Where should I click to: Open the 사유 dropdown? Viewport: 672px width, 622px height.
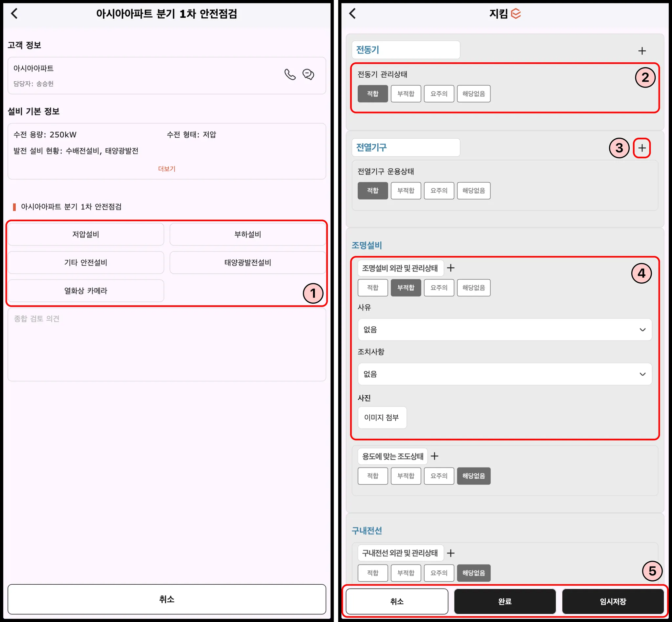(x=505, y=330)
